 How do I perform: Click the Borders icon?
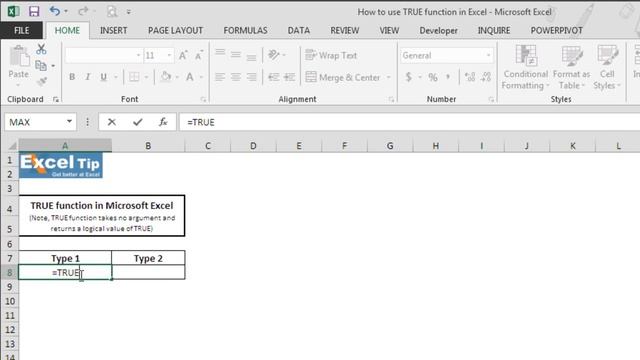(134, 77)
